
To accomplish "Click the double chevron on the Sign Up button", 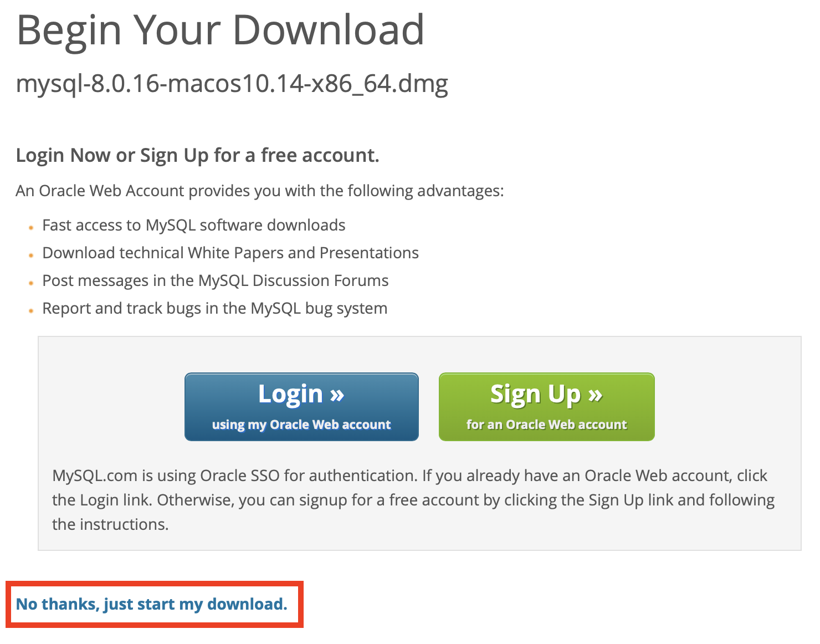I will 595,395.
